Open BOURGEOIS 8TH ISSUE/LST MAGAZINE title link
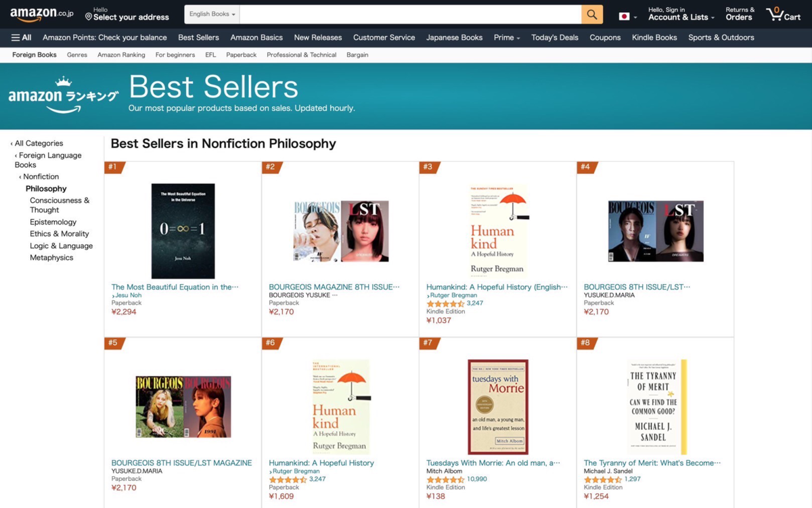812x508 pixels. (x=181, y=463)
